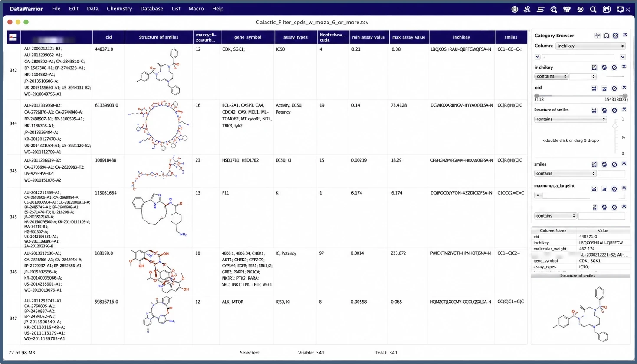Click the first icon in the Category Browser header
Screen dimensions: 637x364
pos(598,36)
